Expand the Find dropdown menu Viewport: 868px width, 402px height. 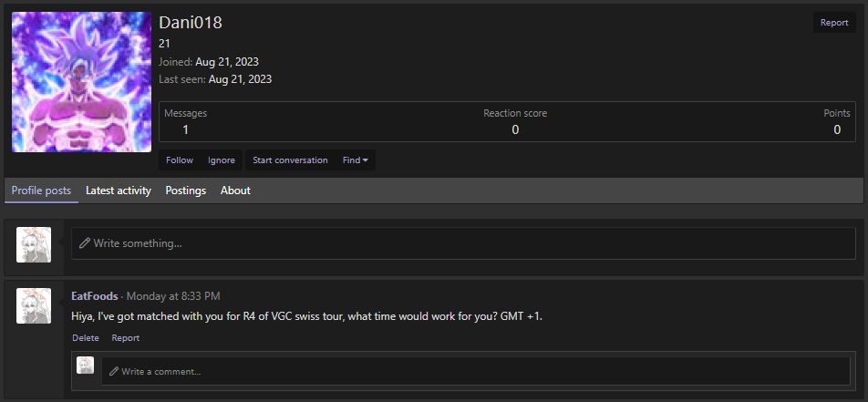coord(356,160)
